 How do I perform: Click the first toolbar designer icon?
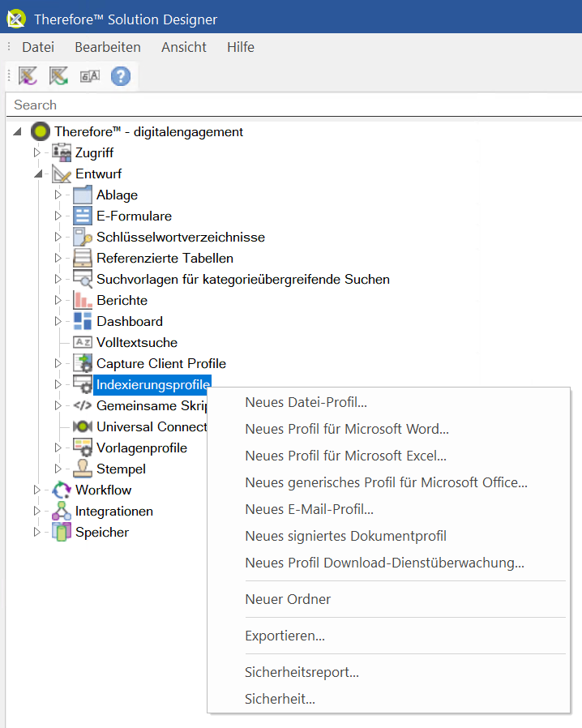(28, 75)
